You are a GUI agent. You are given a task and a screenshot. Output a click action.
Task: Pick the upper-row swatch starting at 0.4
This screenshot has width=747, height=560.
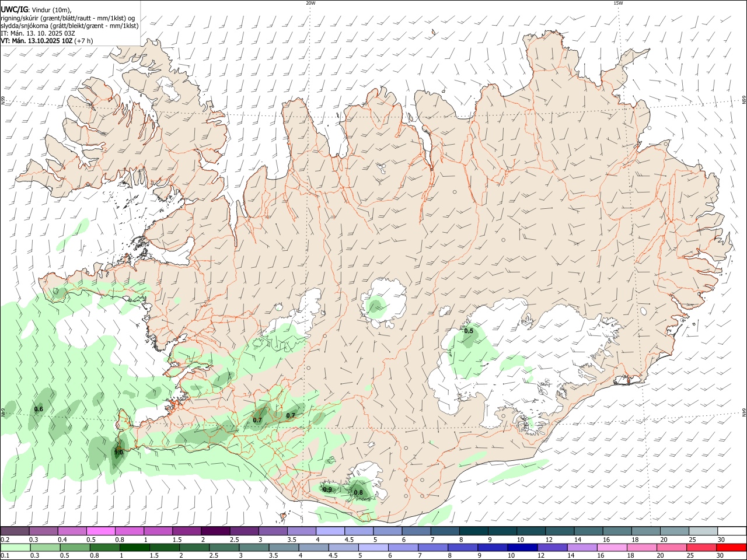click(x=72, y=531)
